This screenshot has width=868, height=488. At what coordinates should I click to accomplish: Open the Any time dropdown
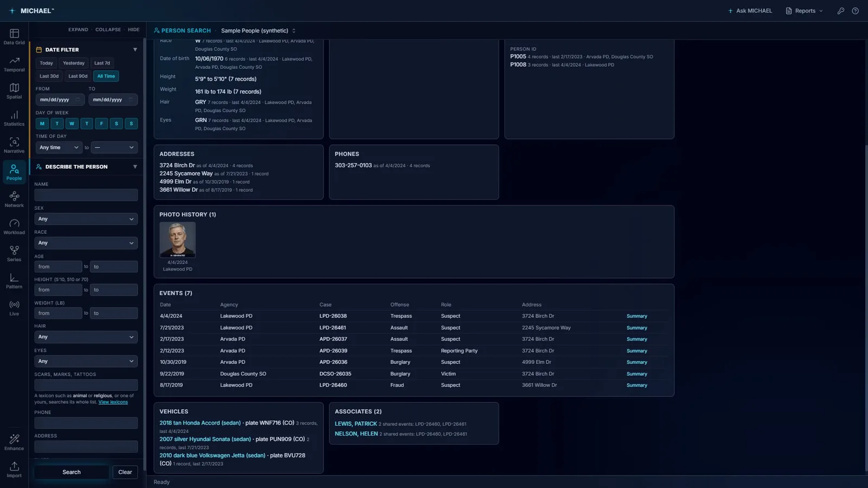pos(59,147)
